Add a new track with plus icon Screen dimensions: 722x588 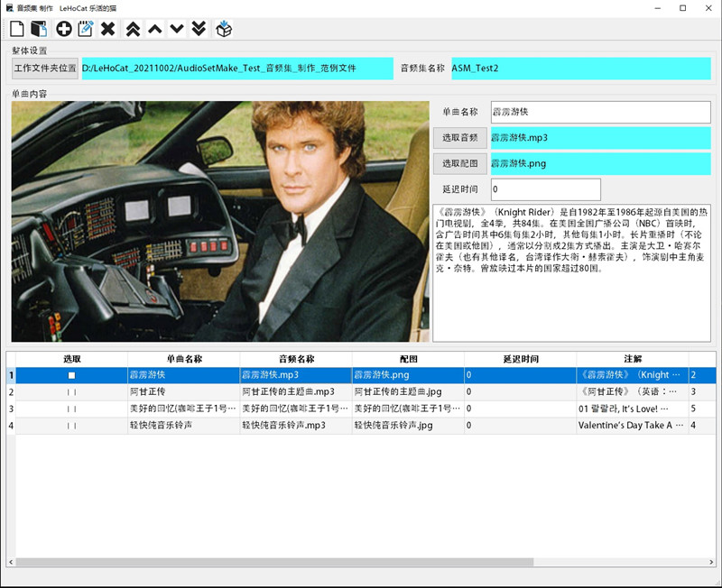pos(64,29)
